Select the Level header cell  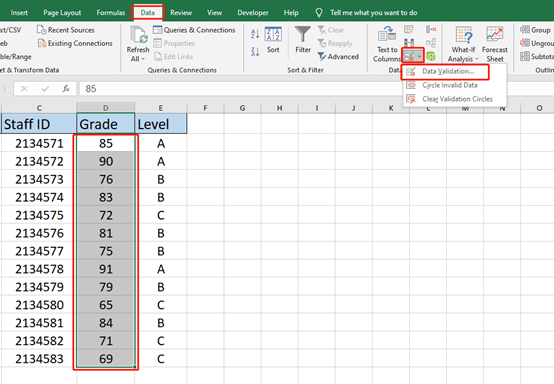click(161, 124)
